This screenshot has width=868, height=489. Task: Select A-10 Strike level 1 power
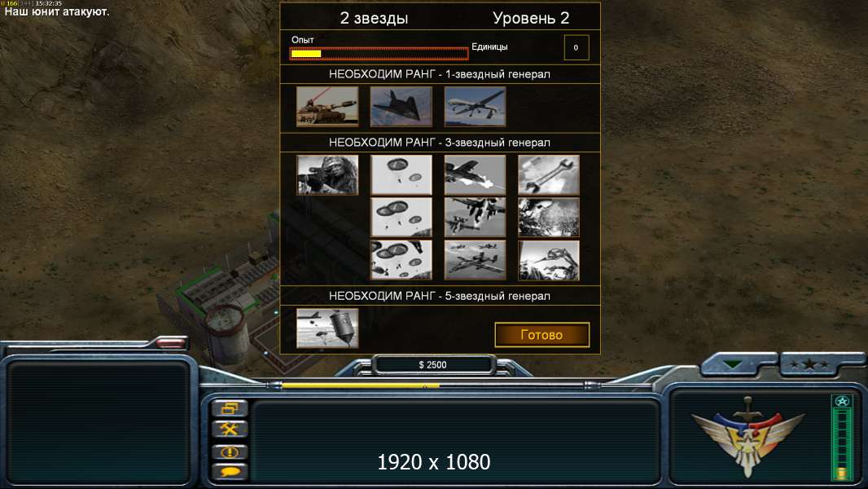(x=475, y=175)
